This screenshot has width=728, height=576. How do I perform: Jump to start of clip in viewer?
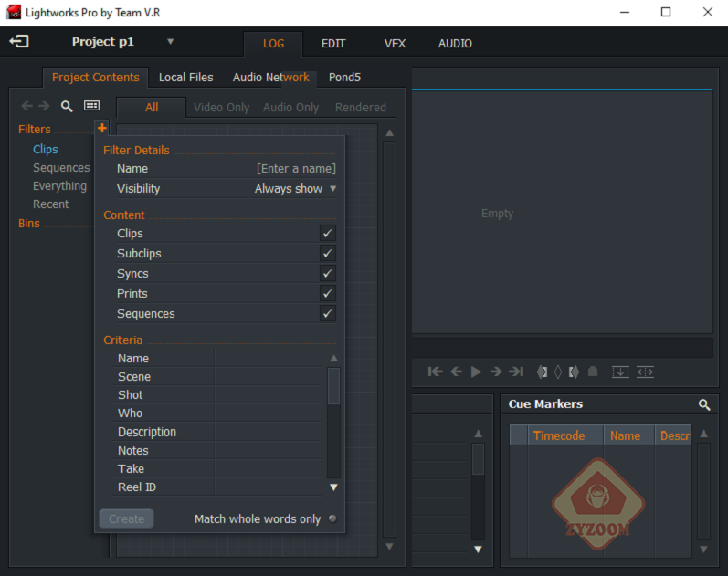(x=435, y=372)
